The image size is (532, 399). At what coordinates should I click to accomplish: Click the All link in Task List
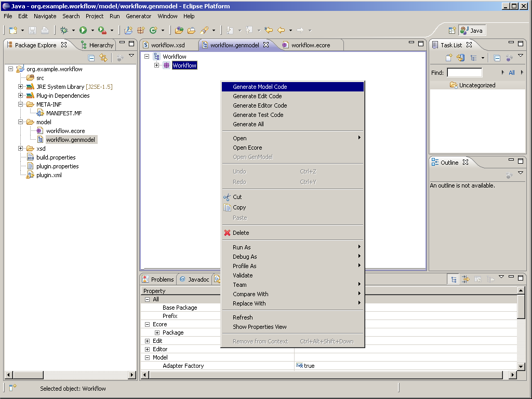[x=512, y=73]
